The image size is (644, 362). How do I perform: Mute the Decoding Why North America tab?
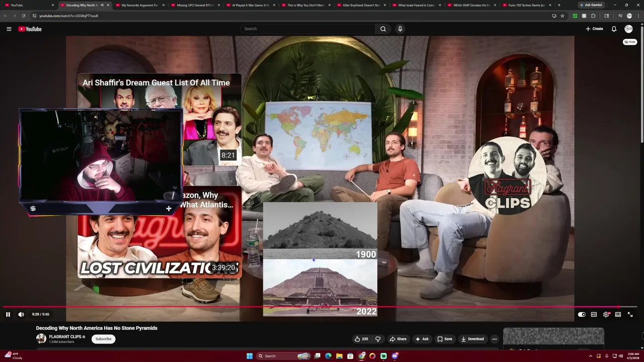[102, 5]
